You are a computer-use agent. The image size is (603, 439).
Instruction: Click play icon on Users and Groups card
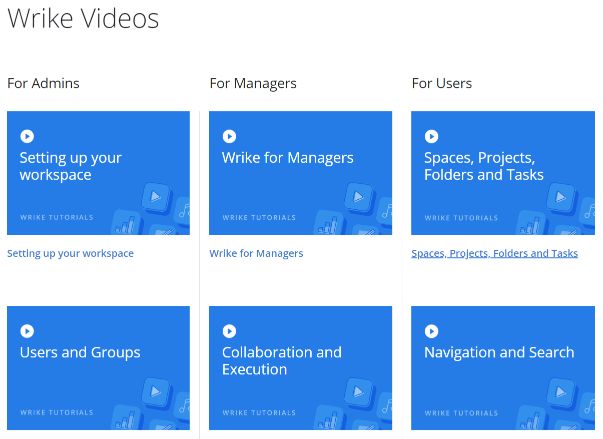[x=27, y=331]
